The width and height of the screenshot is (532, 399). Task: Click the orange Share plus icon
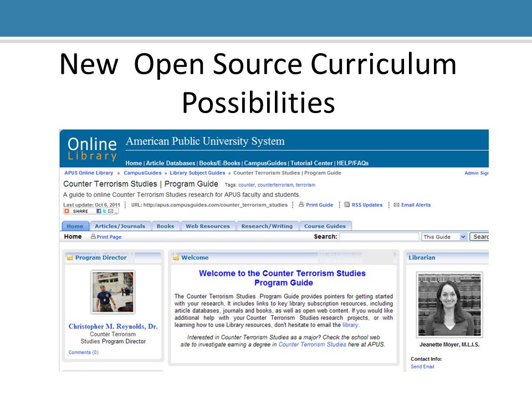(x=67, y=211)
